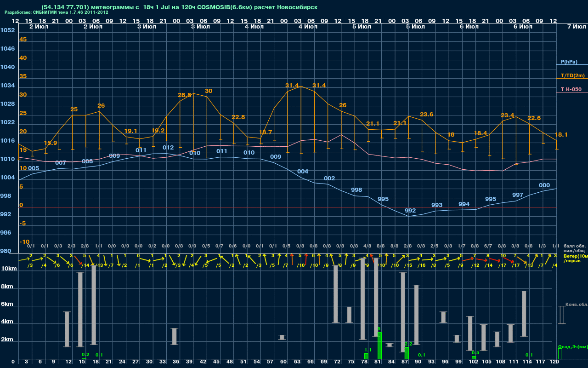
Task: Click temperature value 22.6 on orange curve
Action: (x=534, y=118)
